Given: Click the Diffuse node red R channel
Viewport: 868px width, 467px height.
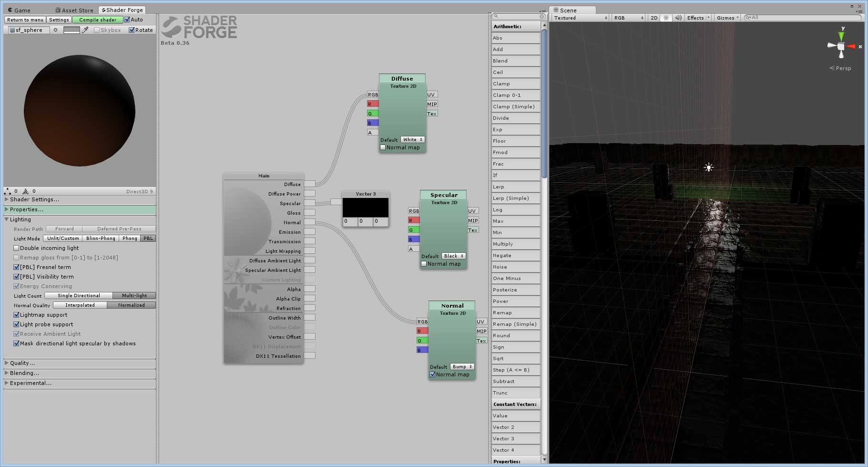Looking at the screenshot, I should (373, 104).
